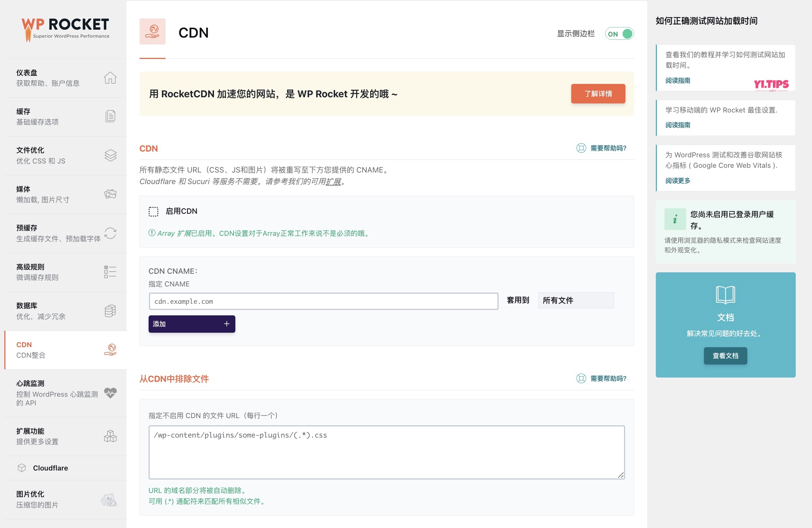
Task: Open the 预缓存 menu item
Action: pos(65,234)
